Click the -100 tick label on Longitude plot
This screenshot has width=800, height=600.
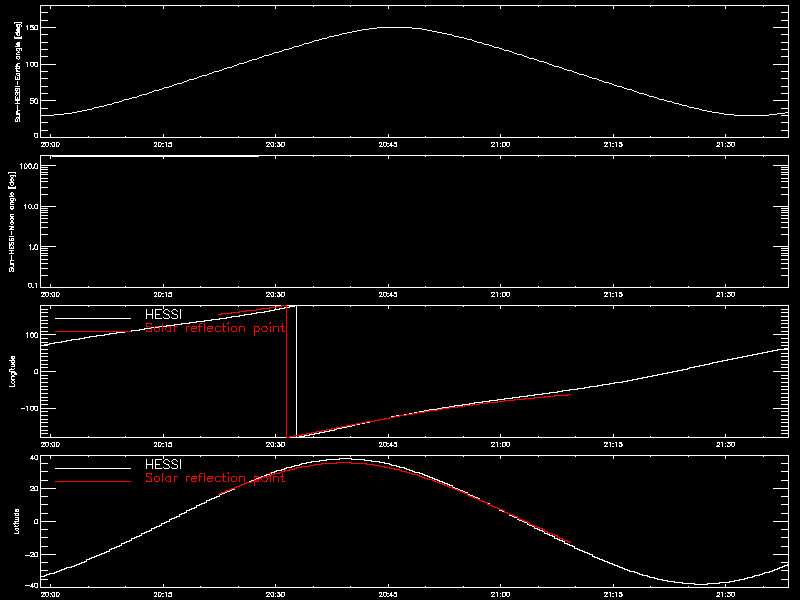pyautogui.click(x=29, y=409)
